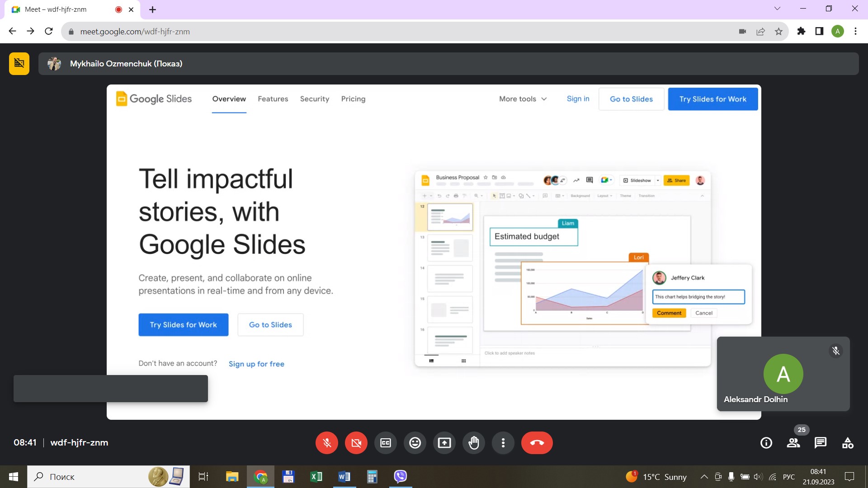Go forward in browser history
The image size is (868, 488).
tap(30, 31)
